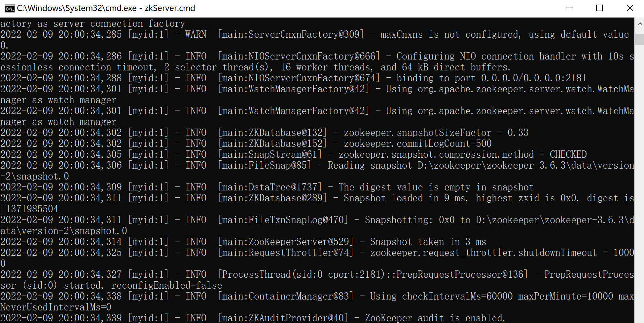Click the window title 'C:\Windows\System32\cmd.exe - zkServer.cmd'

click(106, 8)
